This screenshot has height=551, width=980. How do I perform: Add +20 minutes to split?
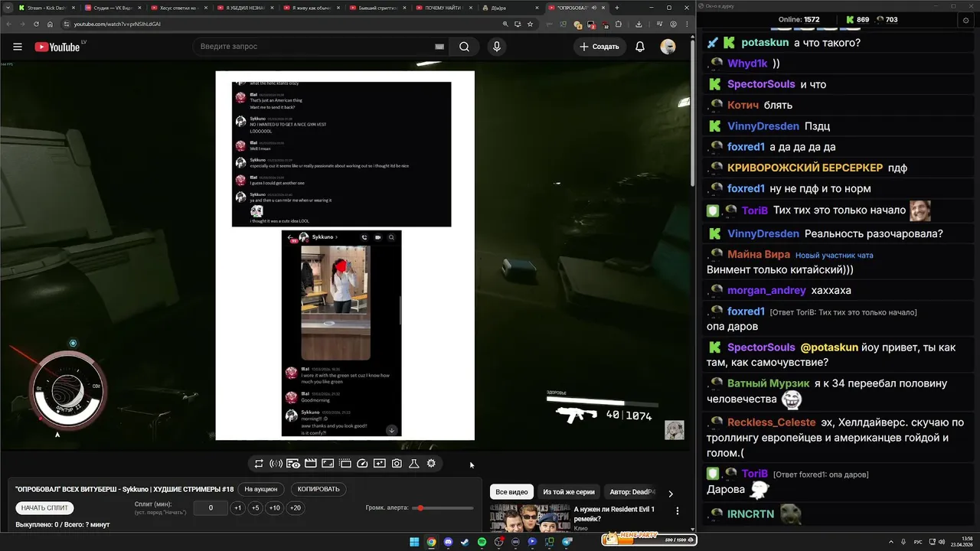point(296,508)
